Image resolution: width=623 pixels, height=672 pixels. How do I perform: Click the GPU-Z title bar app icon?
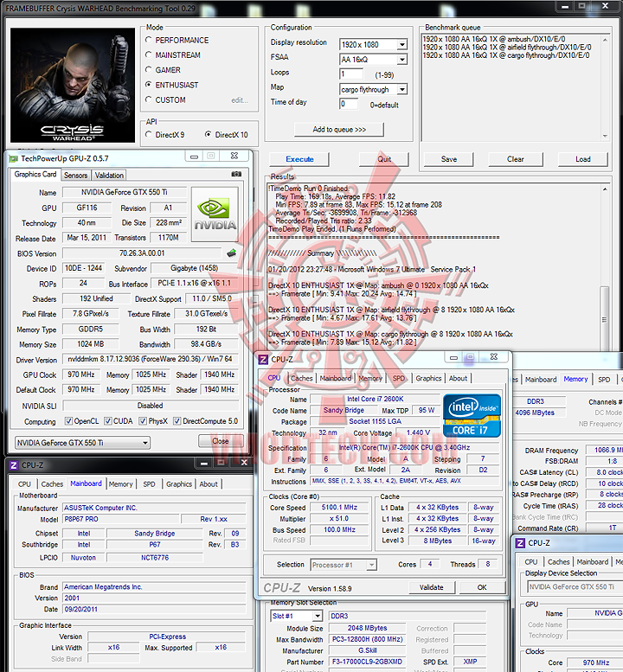13,158
